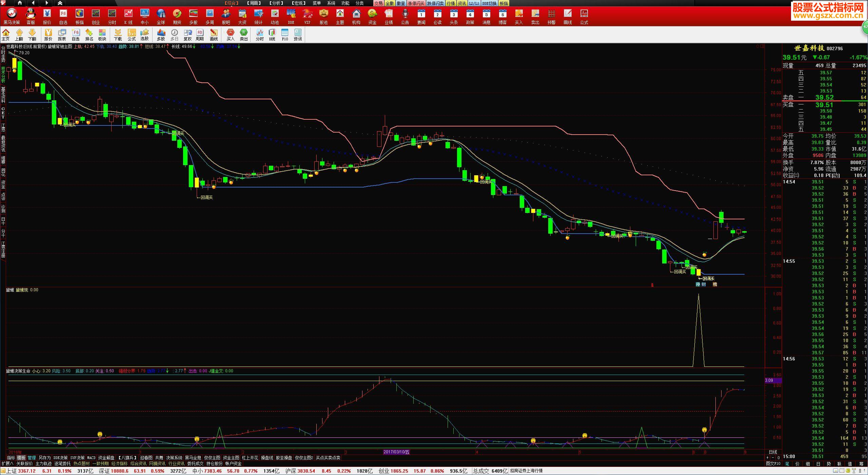
Task: Open the 机构 institutions icon
Action: [356, 16]
